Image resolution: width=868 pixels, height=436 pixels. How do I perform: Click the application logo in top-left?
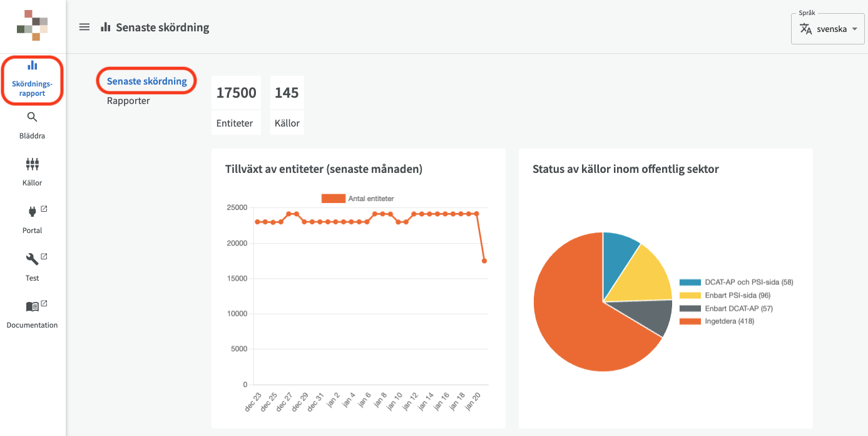pos(33,25)
